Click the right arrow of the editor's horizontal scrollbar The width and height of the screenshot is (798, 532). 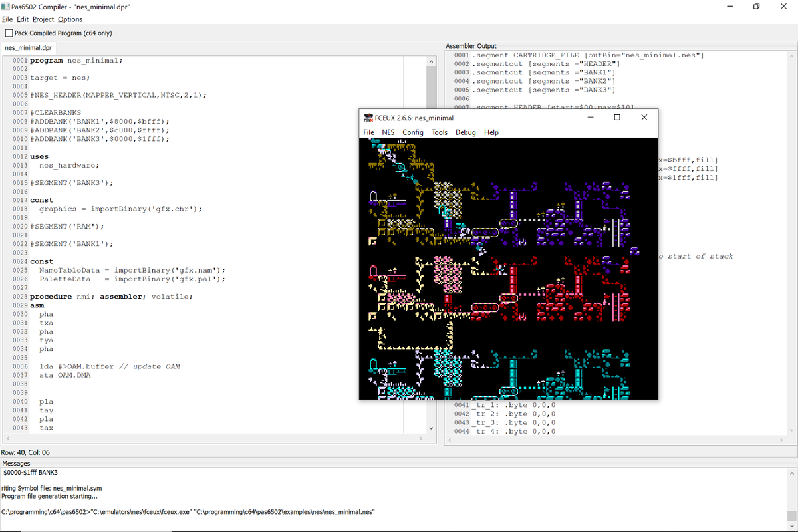(421, 438)
